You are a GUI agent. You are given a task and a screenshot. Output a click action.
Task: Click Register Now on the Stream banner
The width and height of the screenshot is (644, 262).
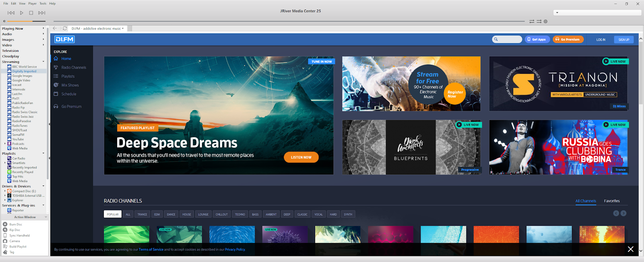click(455, 94)
